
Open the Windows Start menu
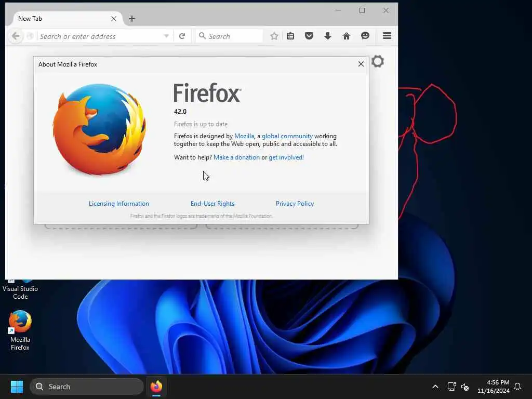coord(17,387)
